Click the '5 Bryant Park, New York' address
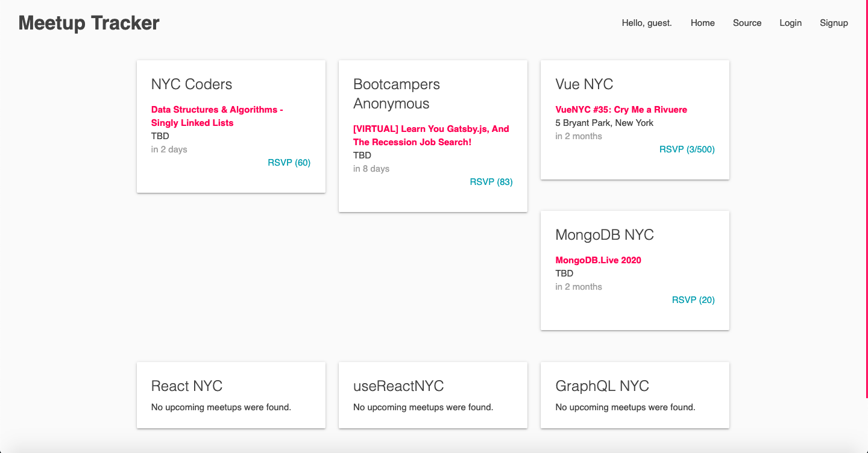Screen dimensions: 868x453 (x=604, y=123)
